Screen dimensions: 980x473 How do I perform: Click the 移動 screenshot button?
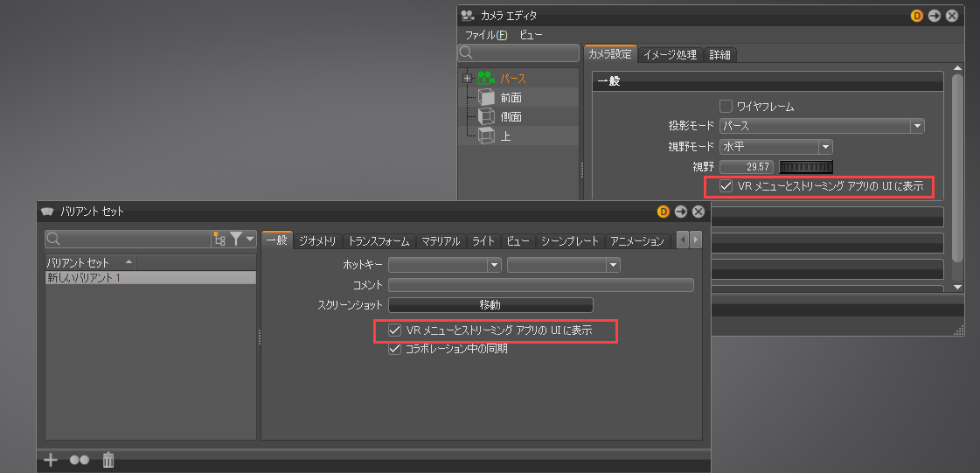pyautogui.click(x=490, y=305)
